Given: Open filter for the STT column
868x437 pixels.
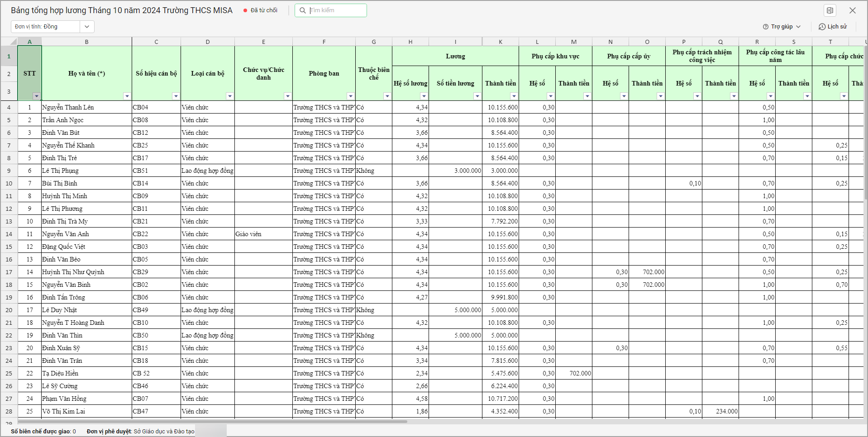Looking at the screenshot, I should coord(36,96).
